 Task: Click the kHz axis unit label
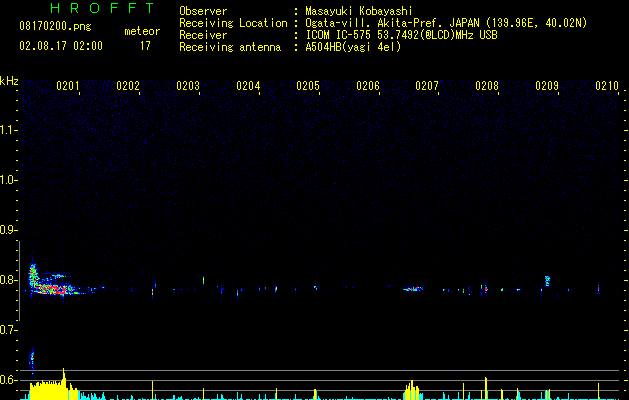(x=9, y=81)
